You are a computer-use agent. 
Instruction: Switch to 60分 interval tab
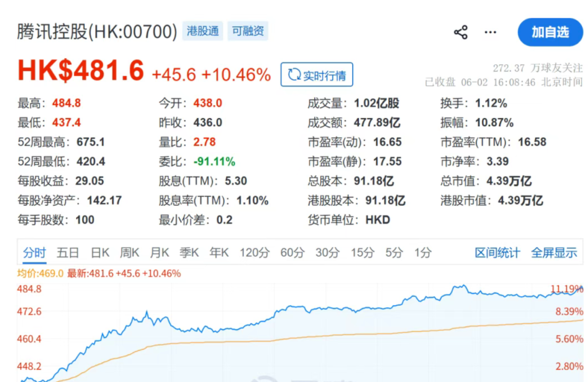[292, 252]
